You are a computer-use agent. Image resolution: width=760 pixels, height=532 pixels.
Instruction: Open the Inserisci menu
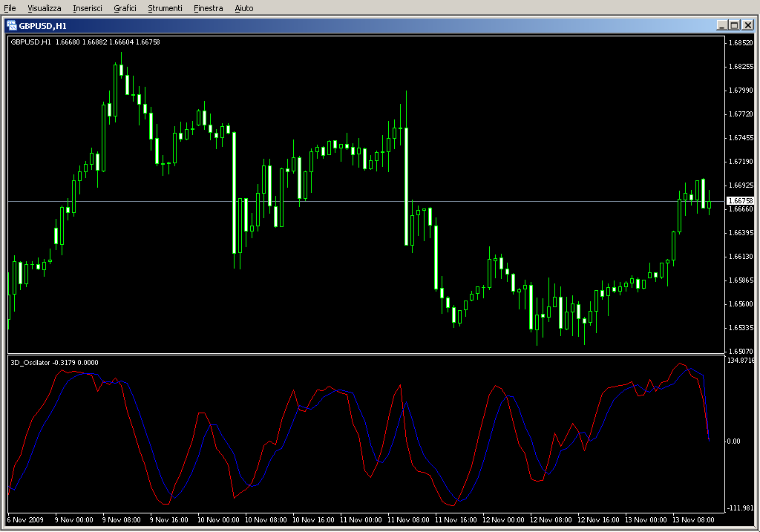click(x=88, y=8)
